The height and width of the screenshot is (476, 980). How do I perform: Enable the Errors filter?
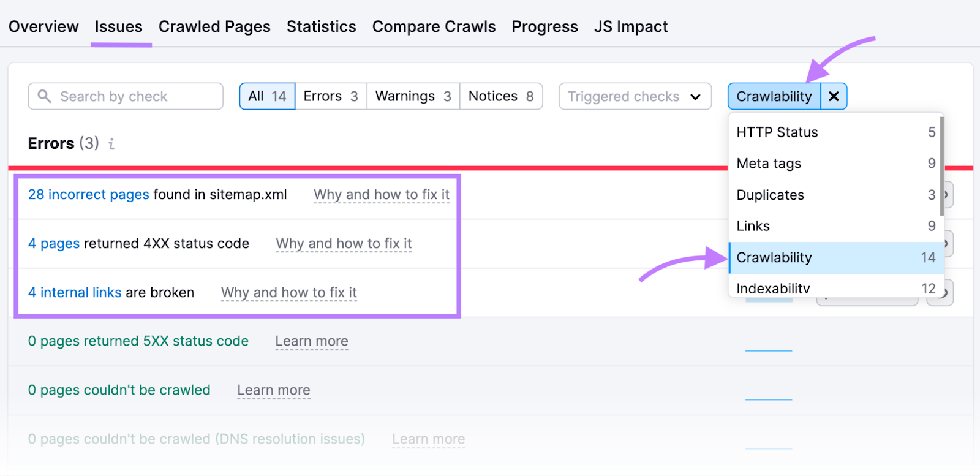point(331,96)
